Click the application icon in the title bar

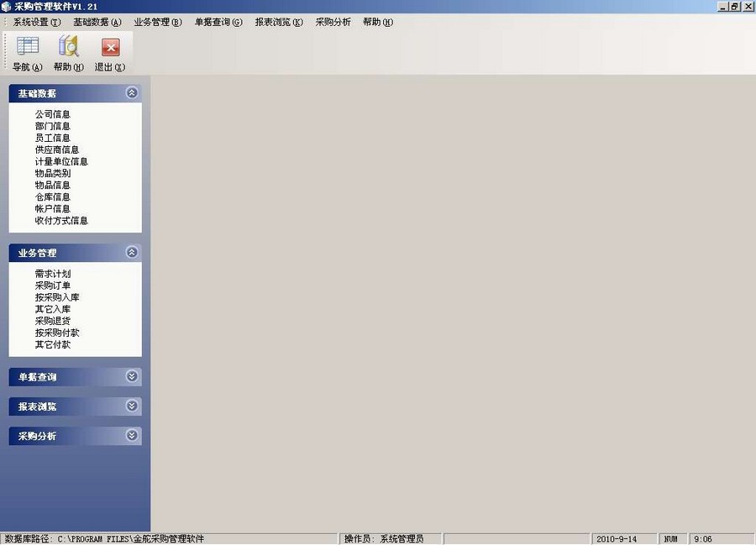coord(7,6)
